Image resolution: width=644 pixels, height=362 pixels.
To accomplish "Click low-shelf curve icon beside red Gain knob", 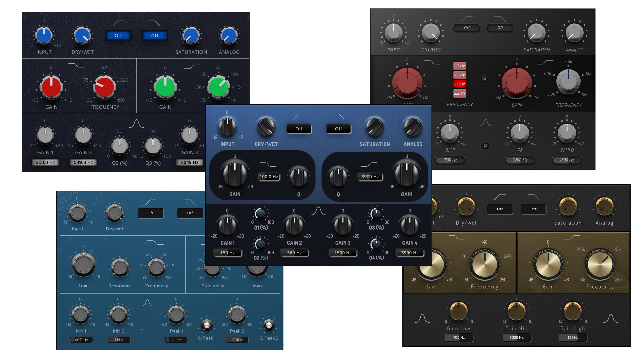I will [76, 65].
